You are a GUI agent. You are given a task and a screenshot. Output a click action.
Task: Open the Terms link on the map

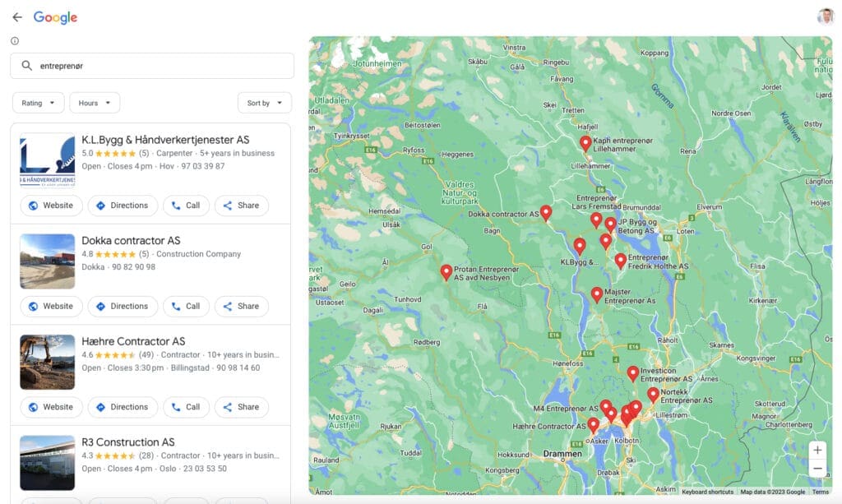(x=821, y=492)
